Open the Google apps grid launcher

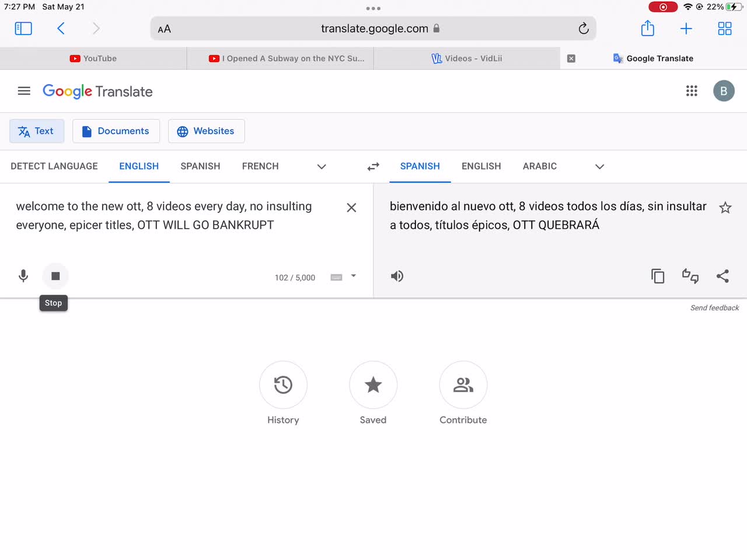tap(692, 91)
